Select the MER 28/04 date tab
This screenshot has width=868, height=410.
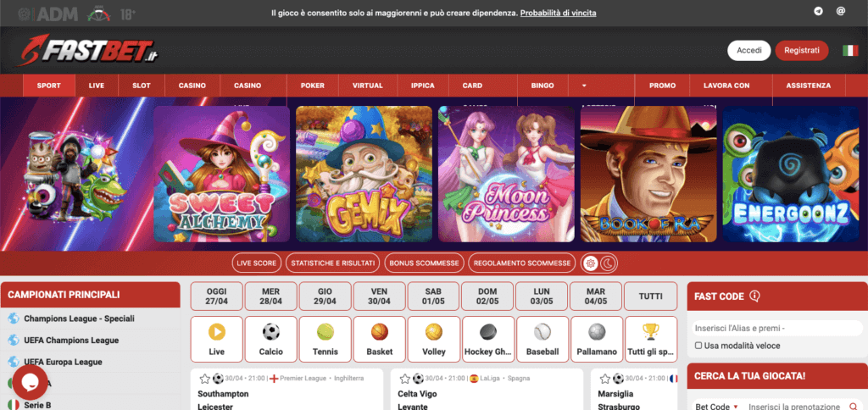pyautogui.click(x=270, y=296)
